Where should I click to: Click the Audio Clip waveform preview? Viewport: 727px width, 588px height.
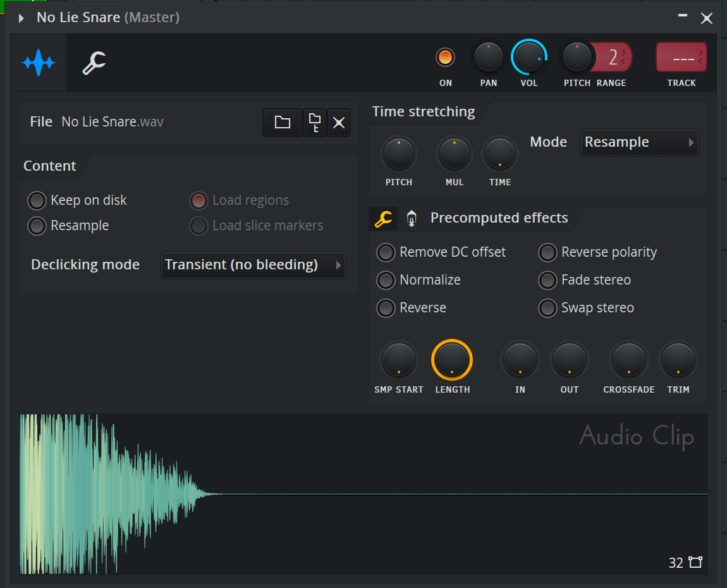(363, 494)
